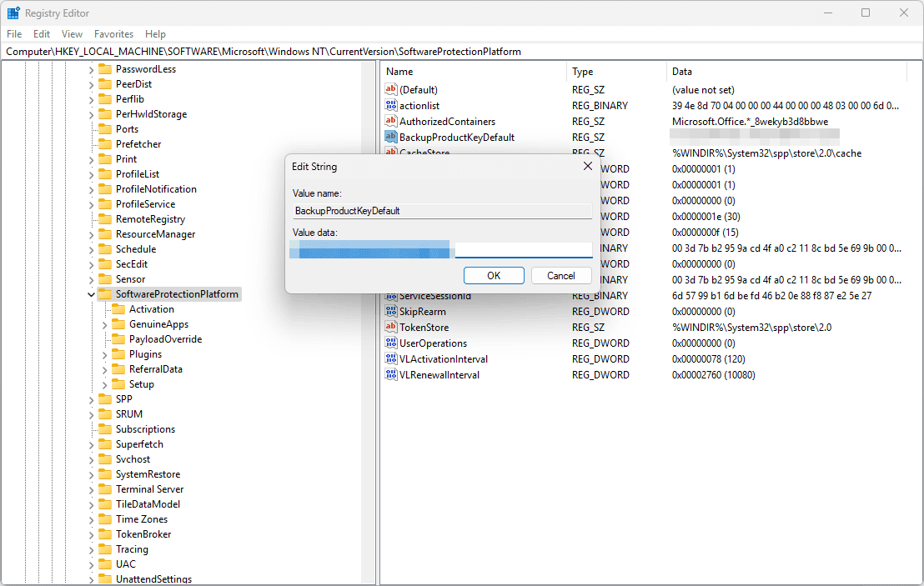This screenshot has width=924, height=586.
Task: Open the Favorites menu
Action: pyautogui.click(x=113, y=34)
